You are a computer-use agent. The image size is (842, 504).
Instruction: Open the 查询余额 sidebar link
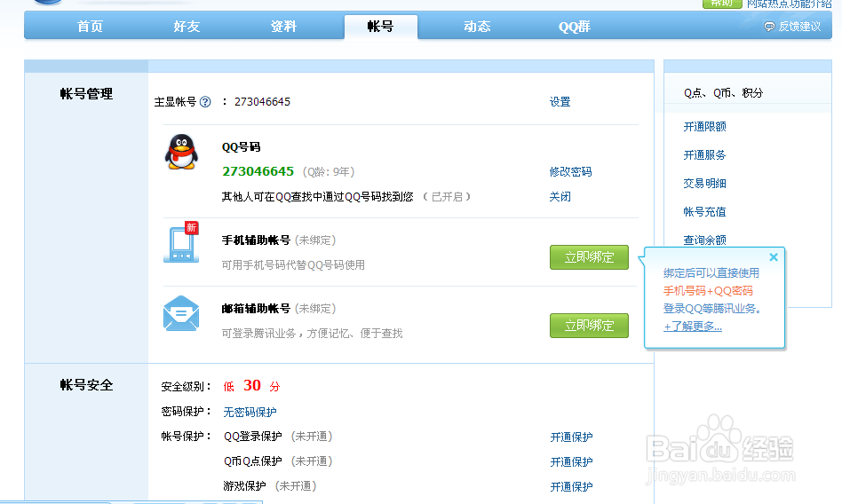pyautogui.click(x=704, y=240)
